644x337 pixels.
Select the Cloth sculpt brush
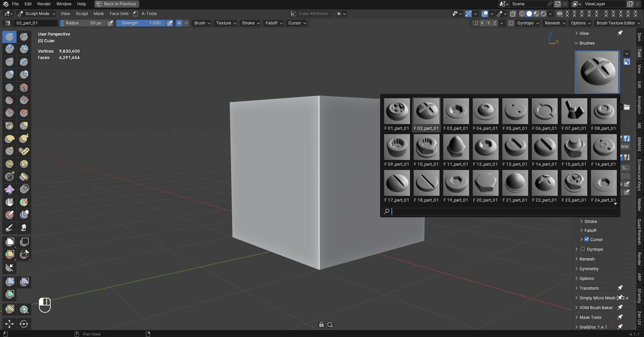[x=9, y=189]
